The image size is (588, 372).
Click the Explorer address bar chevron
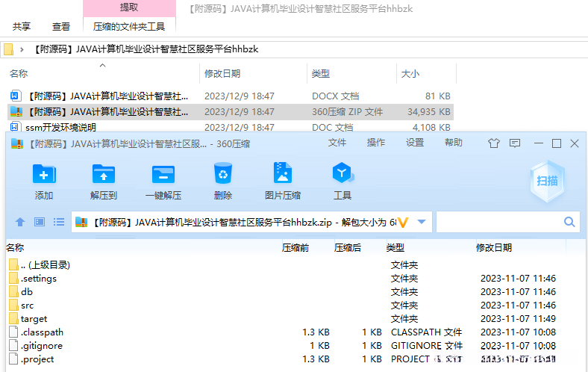22,49
